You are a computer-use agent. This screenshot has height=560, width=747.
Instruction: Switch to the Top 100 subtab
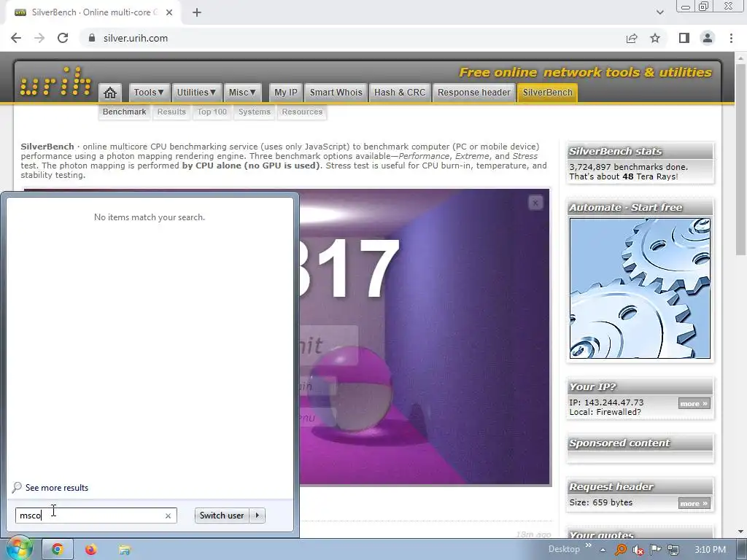pyautogui.click(x=212, y=112)
